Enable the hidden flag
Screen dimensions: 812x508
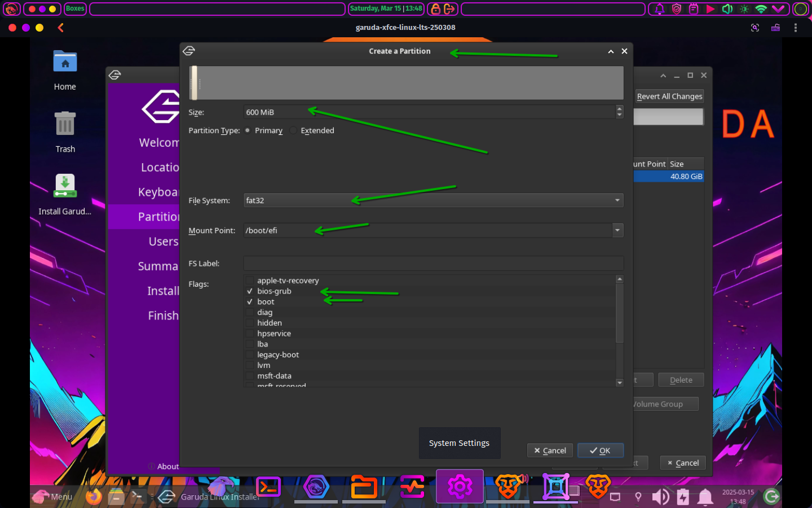coord(250,323)
